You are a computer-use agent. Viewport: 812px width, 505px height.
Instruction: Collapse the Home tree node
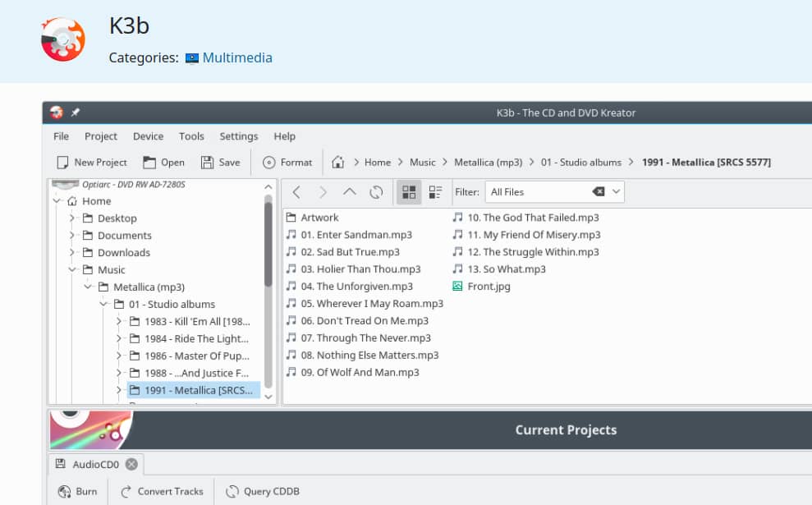click(57, 201)
